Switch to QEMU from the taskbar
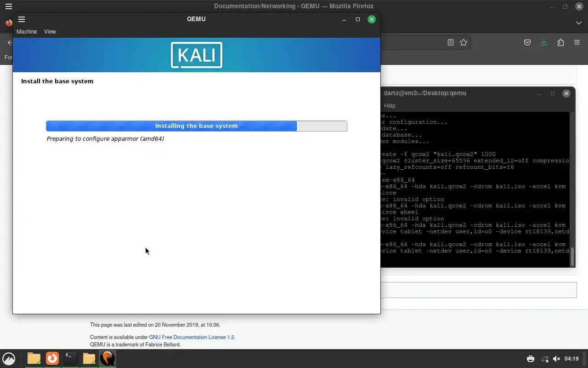This screenshot has width=588, height=368. 107,358
